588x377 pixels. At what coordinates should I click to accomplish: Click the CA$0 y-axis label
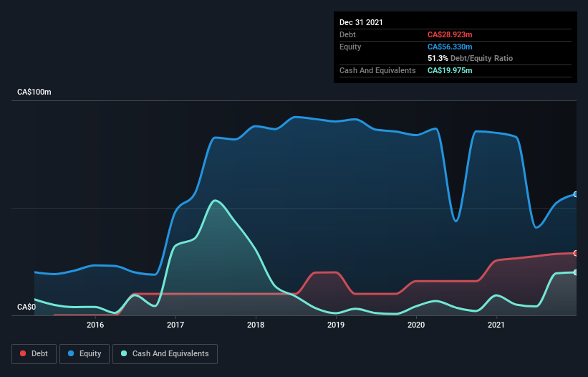(26, 307)
